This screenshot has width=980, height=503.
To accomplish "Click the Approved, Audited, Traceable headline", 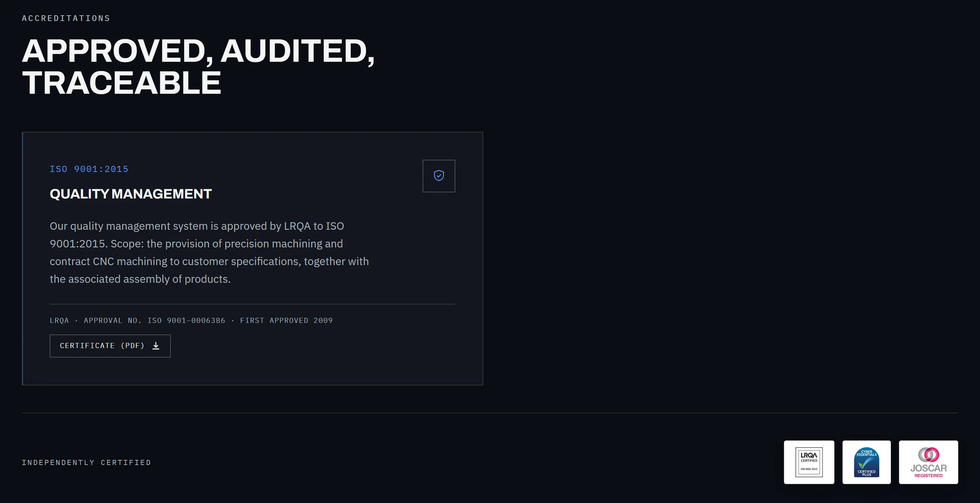I will pyautogui.click(x=198, y=67).
